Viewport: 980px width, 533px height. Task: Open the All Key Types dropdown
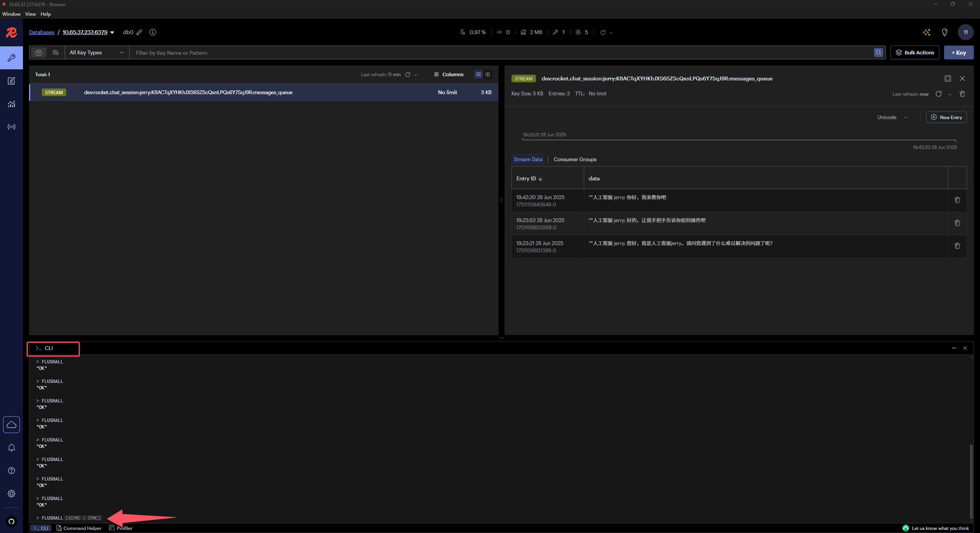pos(96,53)
